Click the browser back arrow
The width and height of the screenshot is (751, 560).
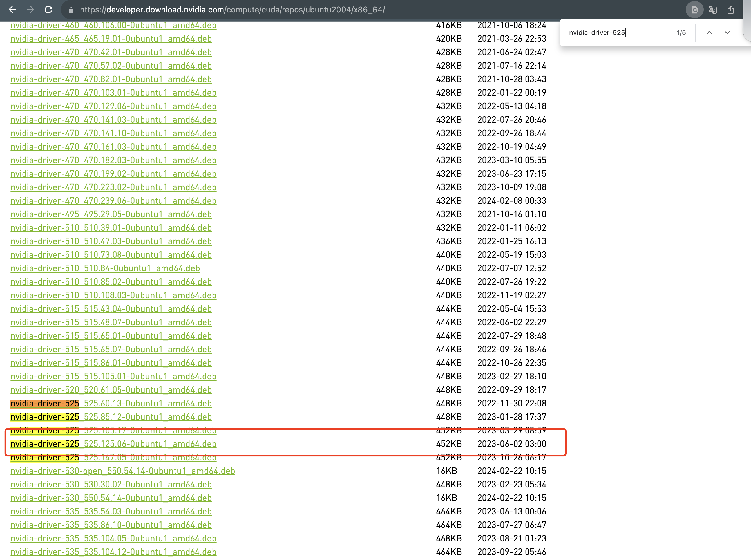tap(13, 10)
